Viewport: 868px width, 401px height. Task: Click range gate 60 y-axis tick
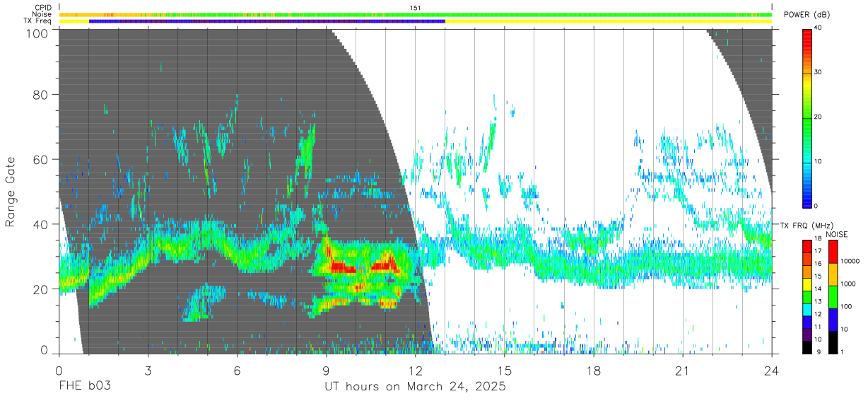coord(41,159)
